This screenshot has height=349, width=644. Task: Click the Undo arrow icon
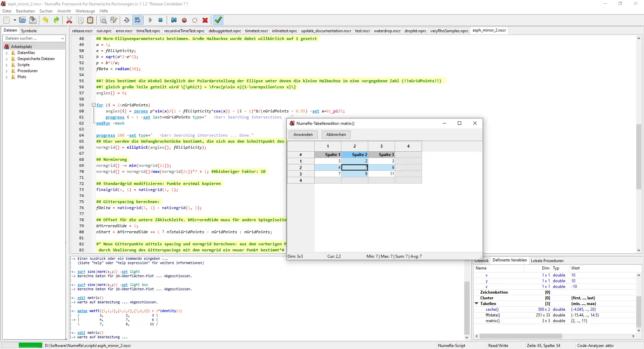click(x=45, y=20)
